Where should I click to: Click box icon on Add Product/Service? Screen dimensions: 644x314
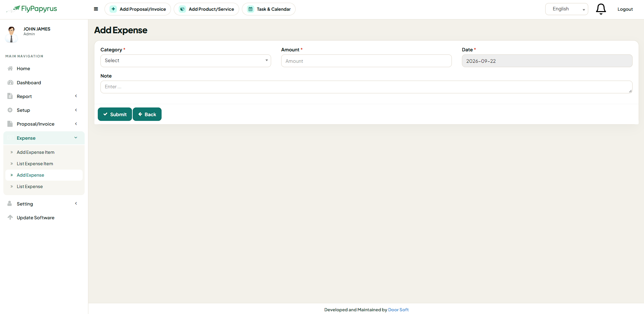point(182,9)
